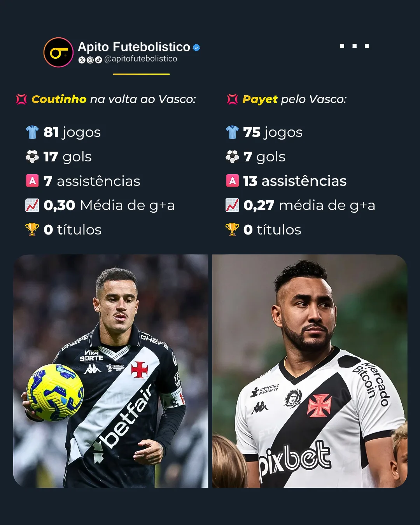Open the TikTok social icon
The width and height of the screenshot is (420, 525).
98,60
